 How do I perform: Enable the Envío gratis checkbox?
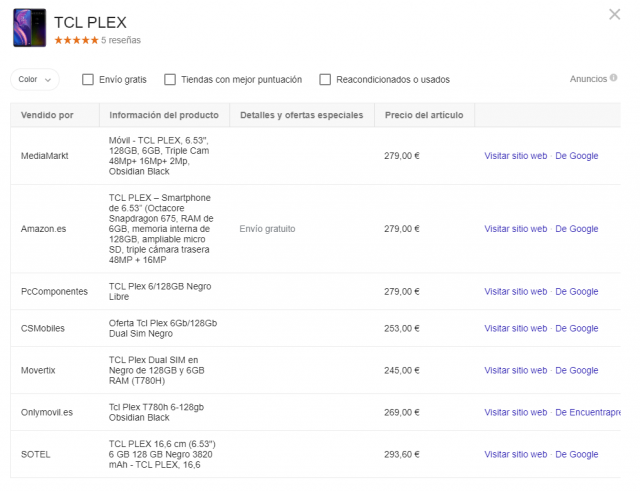[x=88, y=79]
